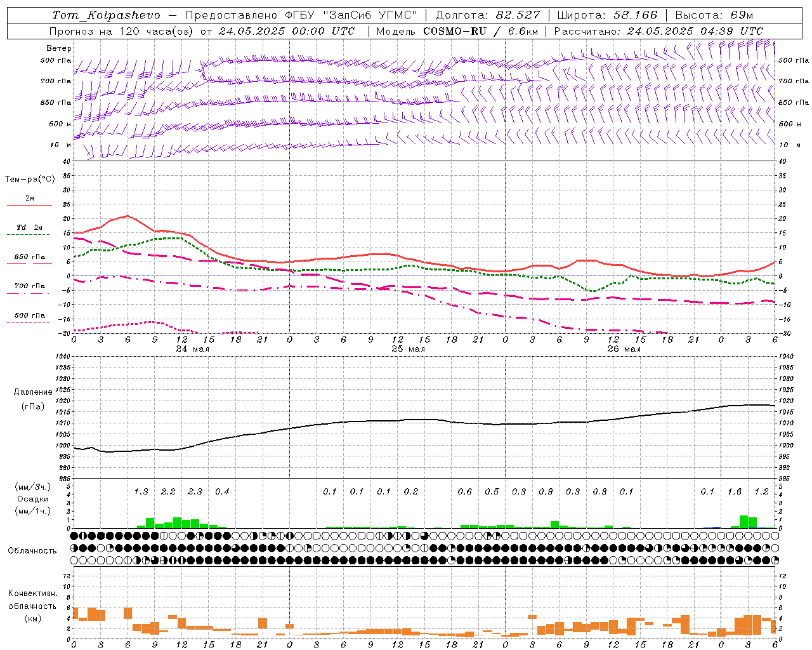This screenshot has height=650, width=812.
Task: Click the '0.9' three-hour precipitation value
Action: click(x=546, y=492)
